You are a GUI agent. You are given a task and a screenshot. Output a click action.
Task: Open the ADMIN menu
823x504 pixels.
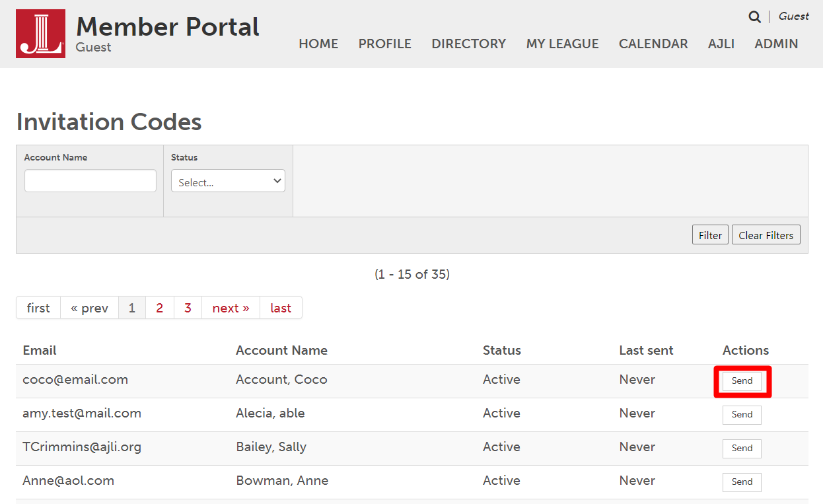point(777,44)
